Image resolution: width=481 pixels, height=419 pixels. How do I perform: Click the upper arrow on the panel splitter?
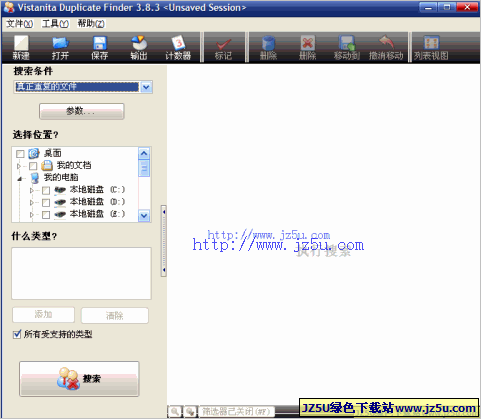coord(164,212)
